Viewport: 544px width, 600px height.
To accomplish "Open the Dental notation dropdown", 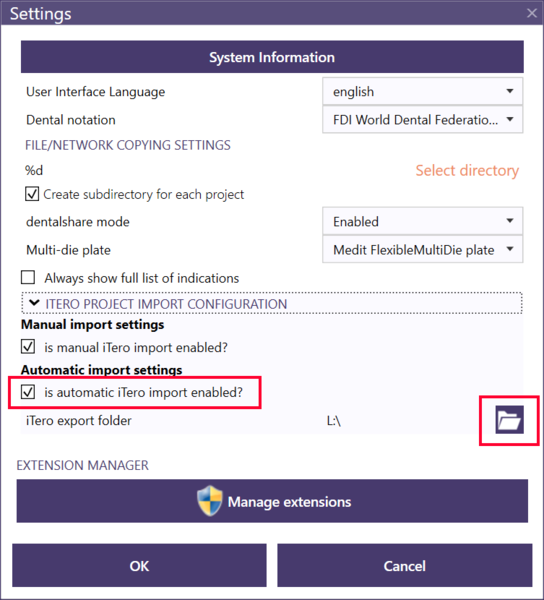I will tap(422, 120).
